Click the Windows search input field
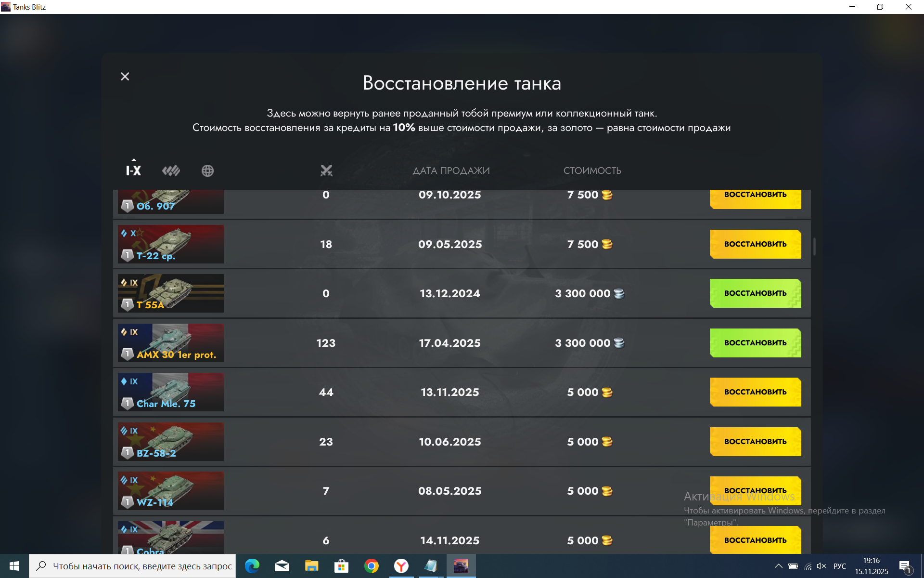The height and width of the screenshot is (578, 924). pos(142,566)
